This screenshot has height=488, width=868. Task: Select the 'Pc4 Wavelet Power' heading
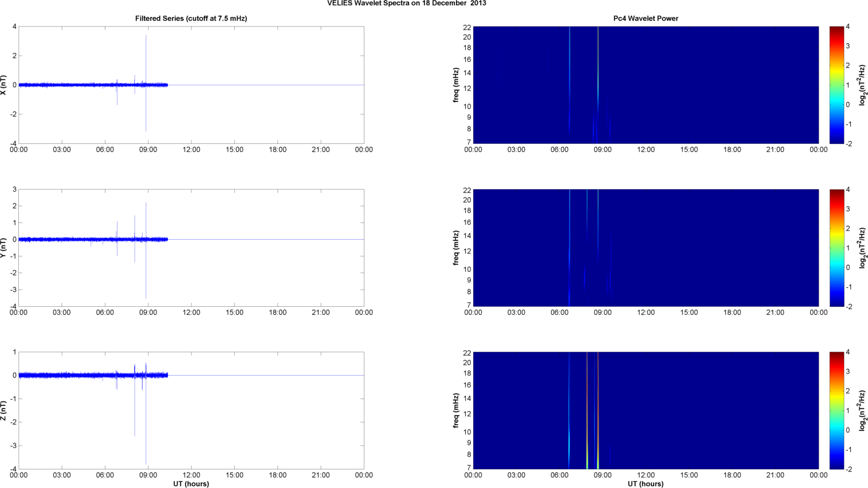click(645, 18)
